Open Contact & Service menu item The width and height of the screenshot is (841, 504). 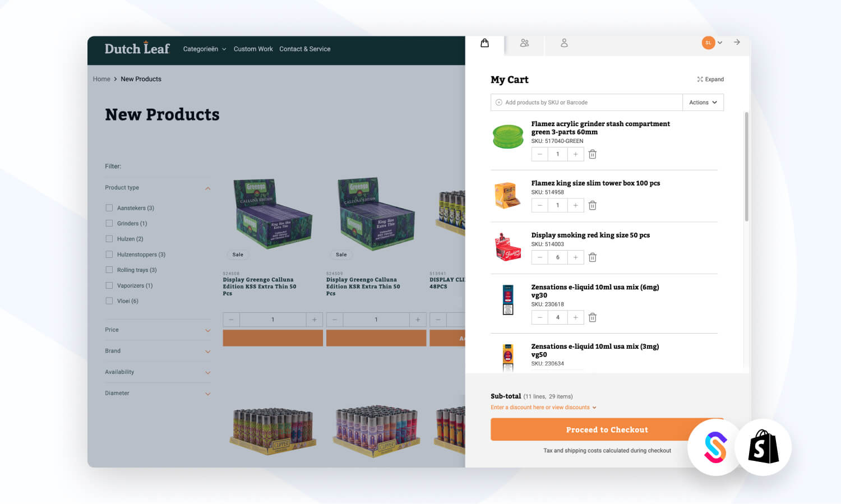305,49
